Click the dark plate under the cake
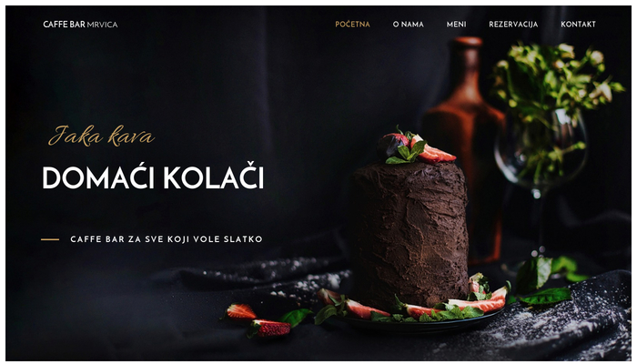 click(x=420, y=321)
